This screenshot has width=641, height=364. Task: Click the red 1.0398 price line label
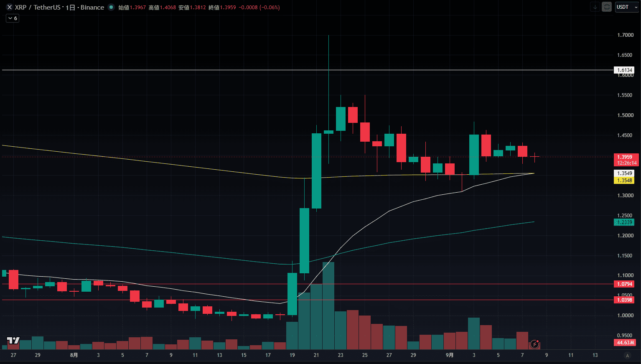(624, 300)
